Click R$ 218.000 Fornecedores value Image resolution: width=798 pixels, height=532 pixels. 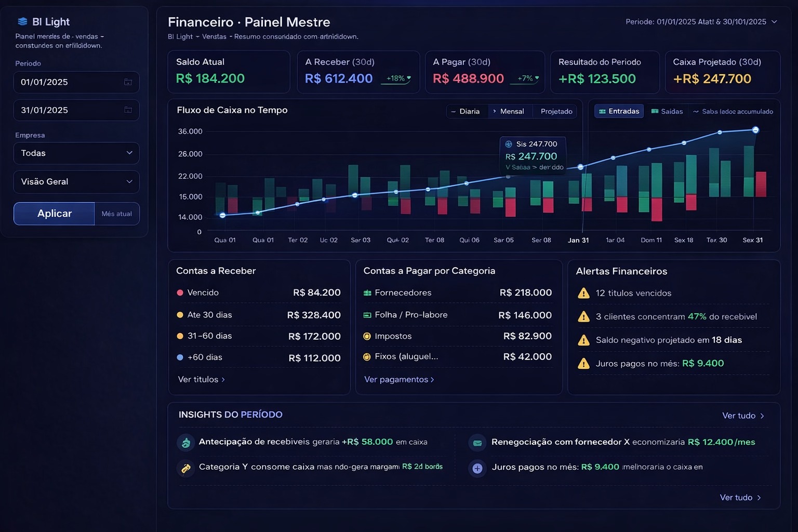pyautogui.click(x=526, y=292)
